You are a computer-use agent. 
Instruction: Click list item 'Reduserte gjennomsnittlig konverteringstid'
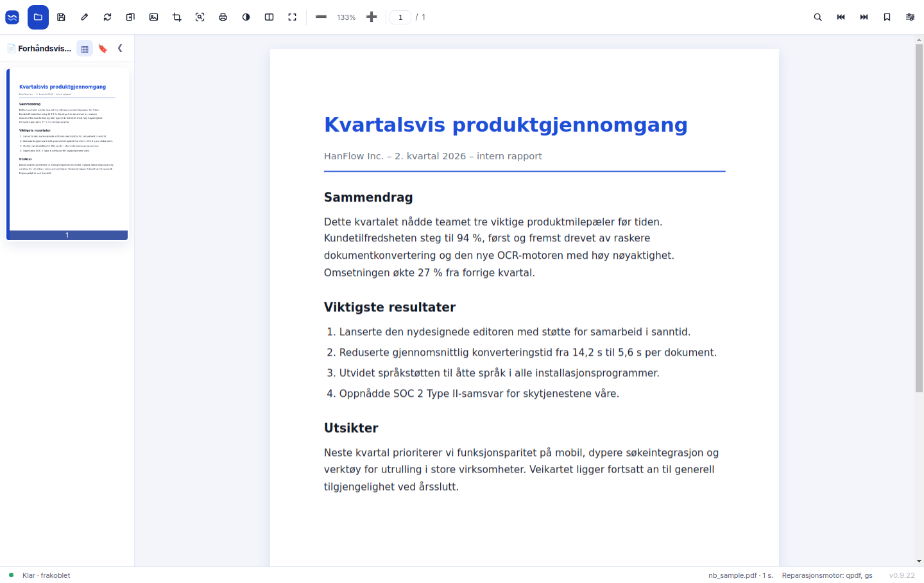pos(527,352)
